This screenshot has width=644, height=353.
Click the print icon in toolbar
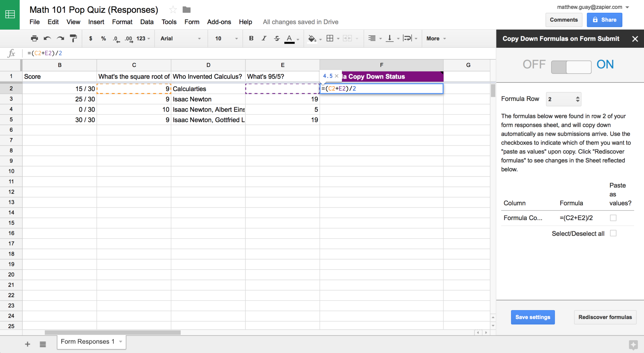34,38
